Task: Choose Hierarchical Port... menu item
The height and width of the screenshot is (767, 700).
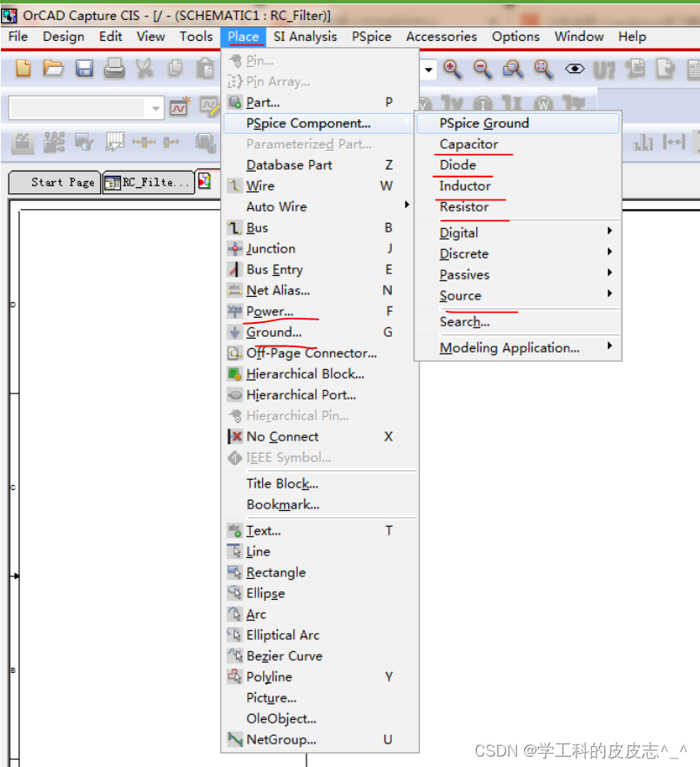Action: pos(320,394)
